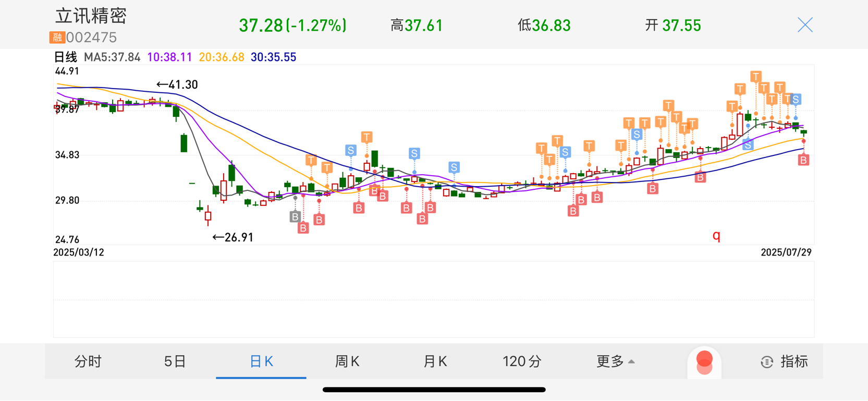Select the 月K monthly candlestick tab
This screenshot has height=401, width=868.
(x=435, y=361)
